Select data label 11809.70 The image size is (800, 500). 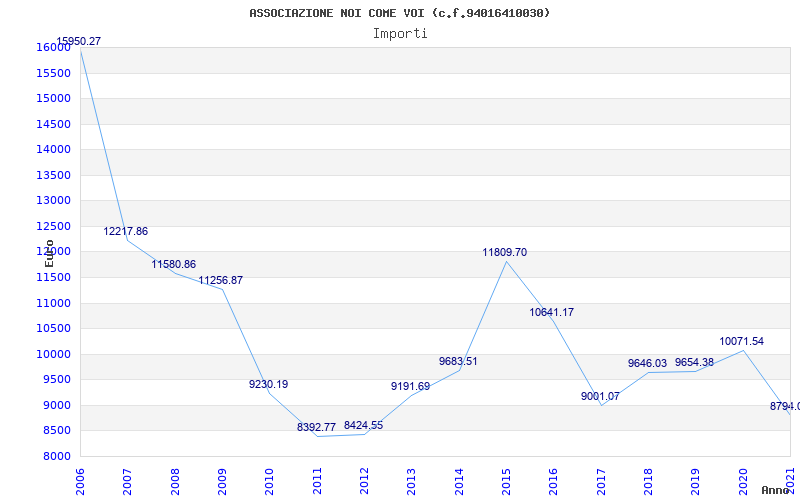point(505,252)
